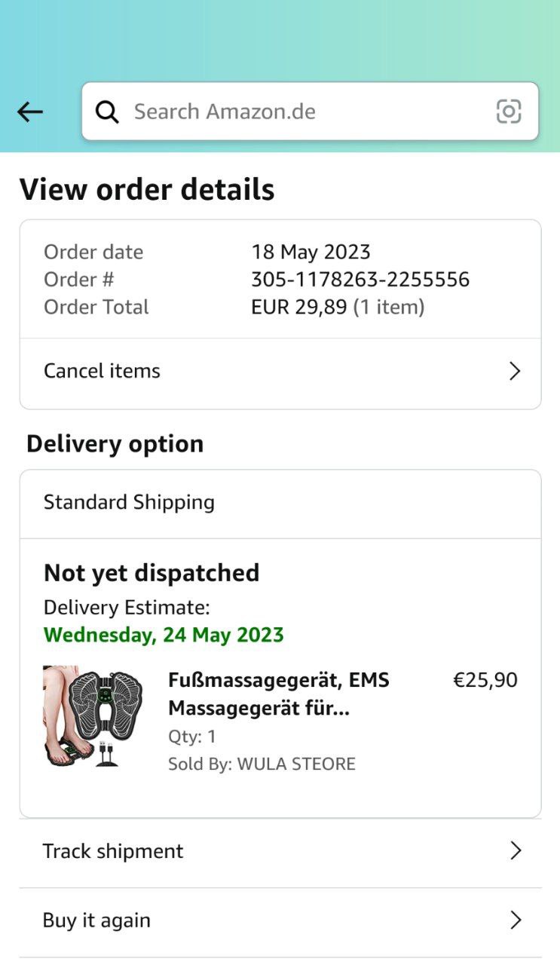Expand the Buy it again chevron arrow
The image size is (560, 965).
tap(516, 921)
